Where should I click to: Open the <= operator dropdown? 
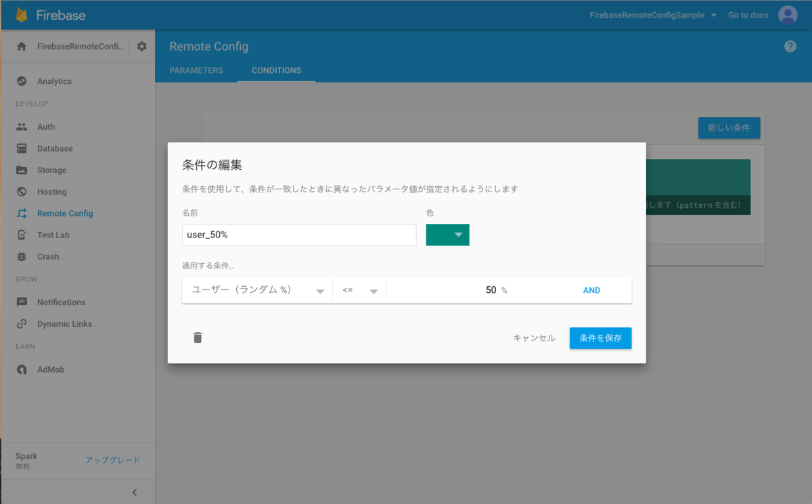[359, 290]
